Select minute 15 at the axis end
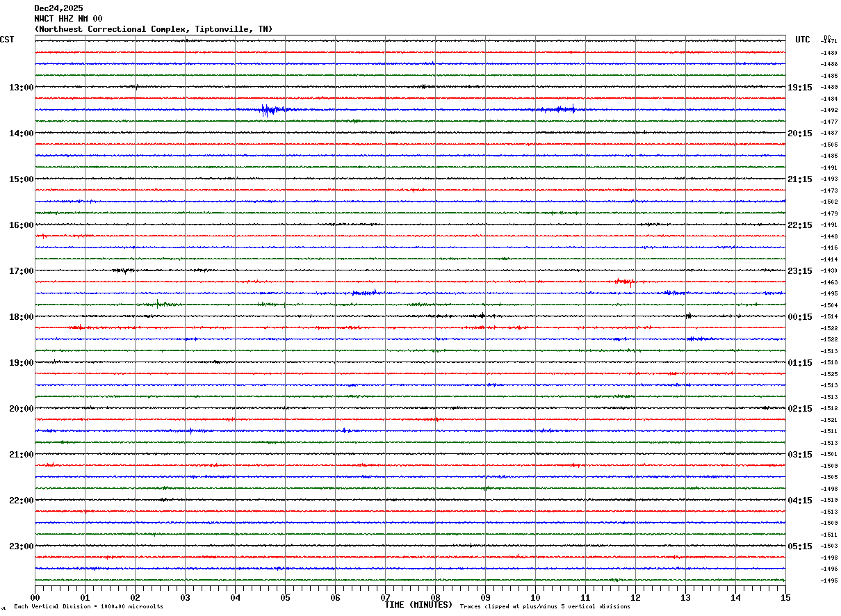Image resolution: width=841 pixels, height=616 pixels. click(x=785, y=597)
